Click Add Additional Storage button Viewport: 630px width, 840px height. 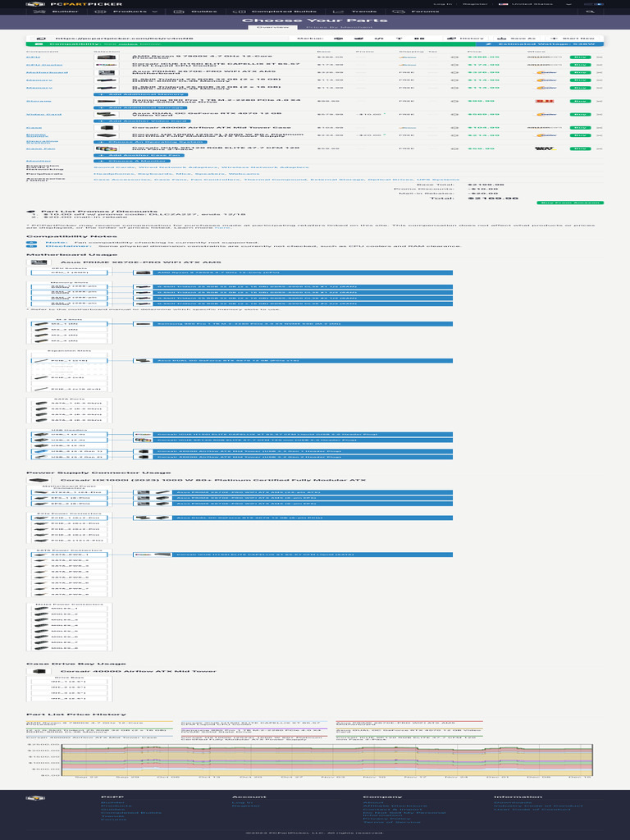(x=139, y=107)
